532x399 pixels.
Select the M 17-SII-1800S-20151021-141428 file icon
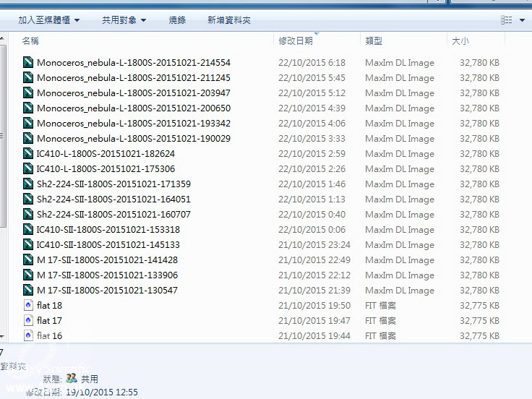pos(28,260)
